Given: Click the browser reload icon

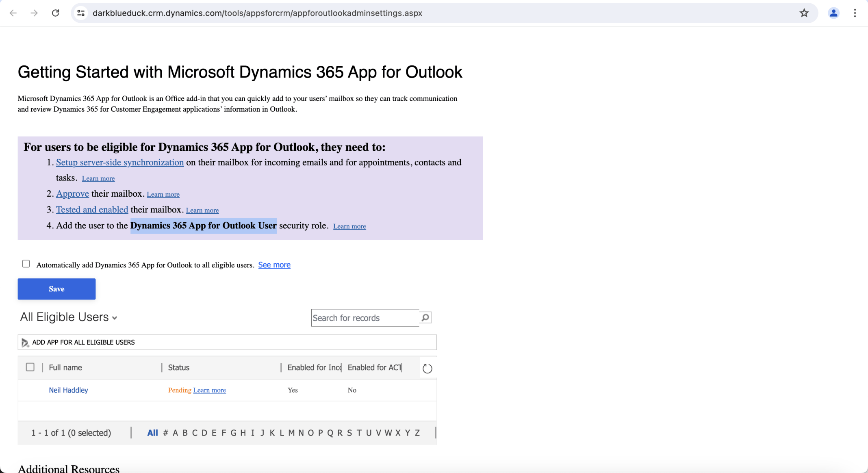Looking at the screenshot, I should point(56,13).
